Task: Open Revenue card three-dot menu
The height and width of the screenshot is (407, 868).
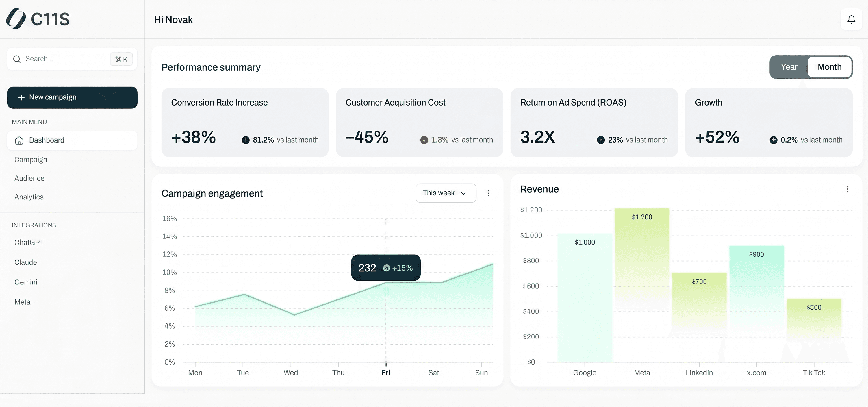Action: tap(847, 189)
